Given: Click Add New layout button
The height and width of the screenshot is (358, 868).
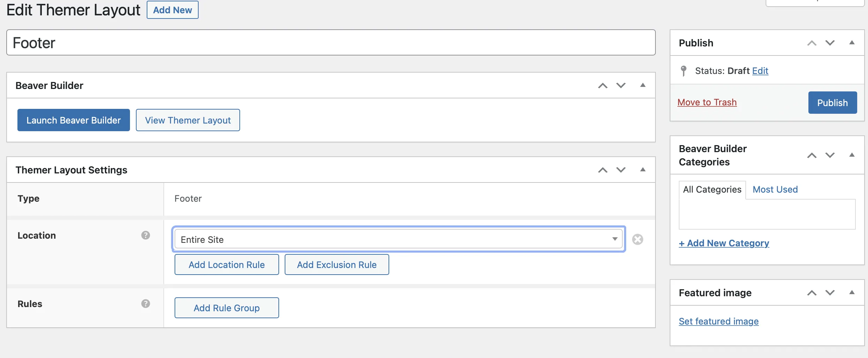Looking at the screenshot, I should [172, 10].
